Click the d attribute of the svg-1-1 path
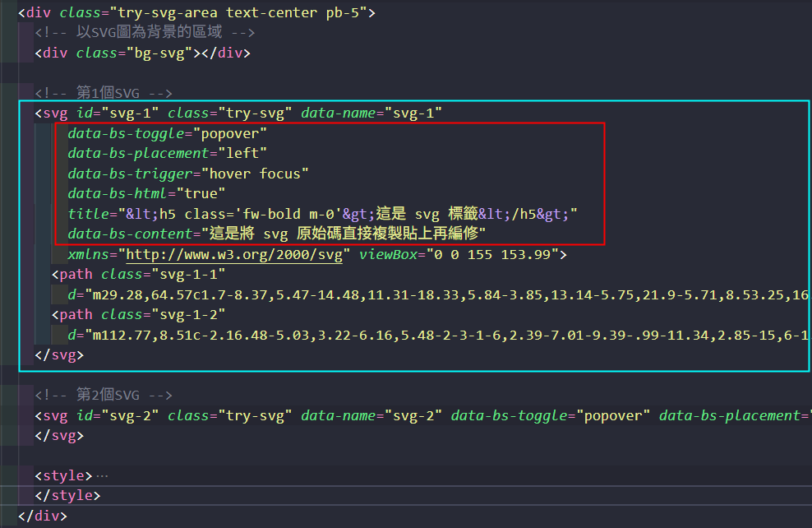 (x=72, y=294)
